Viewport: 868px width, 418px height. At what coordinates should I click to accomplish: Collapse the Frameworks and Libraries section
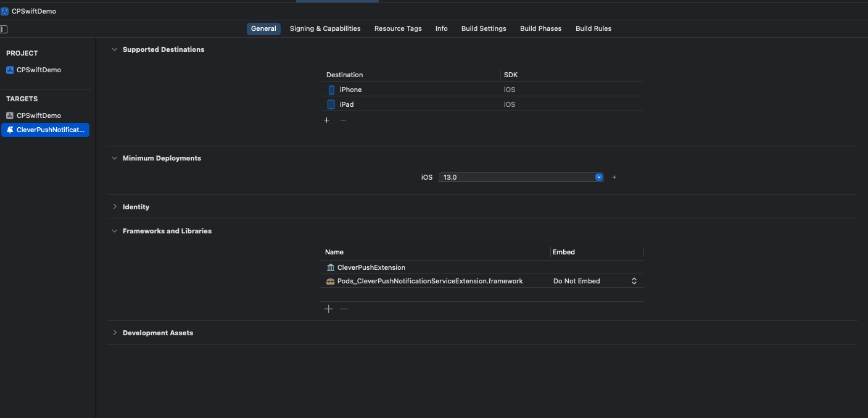tap(114, 231)
